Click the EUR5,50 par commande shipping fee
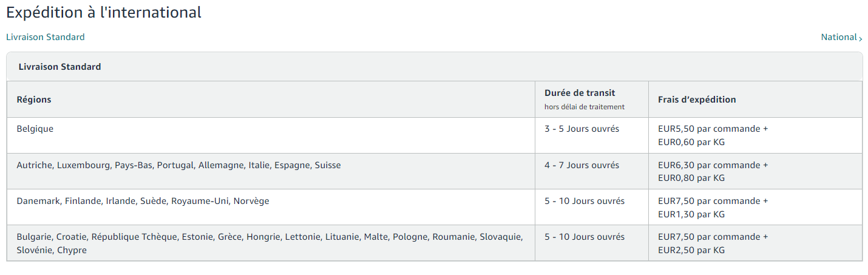 713,129
